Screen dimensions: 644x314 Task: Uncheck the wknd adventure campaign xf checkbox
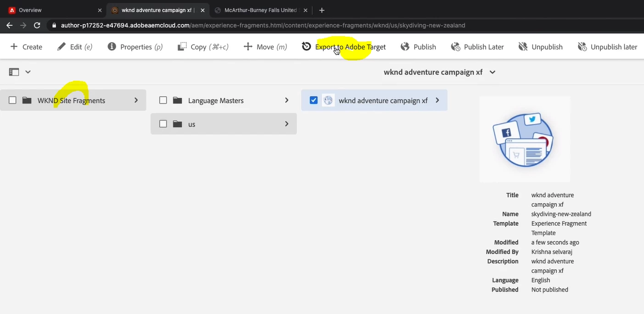[314, 100]
